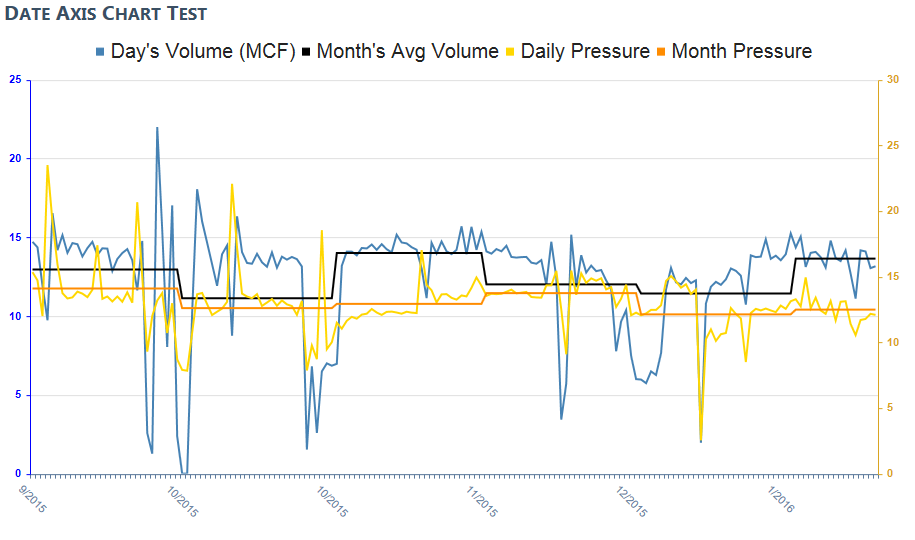Hide the Month's Avg Volume series label
The height and width of the screenshot is (540, 915).
407,51
